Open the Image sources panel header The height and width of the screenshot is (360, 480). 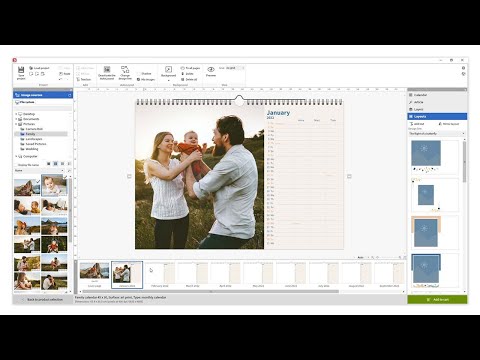click(x=43, y=95)
